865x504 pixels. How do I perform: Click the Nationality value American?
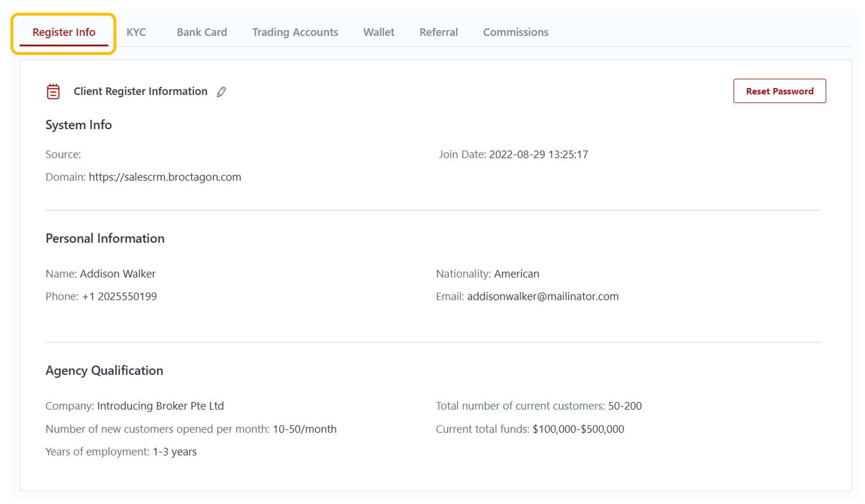[516, 274]
